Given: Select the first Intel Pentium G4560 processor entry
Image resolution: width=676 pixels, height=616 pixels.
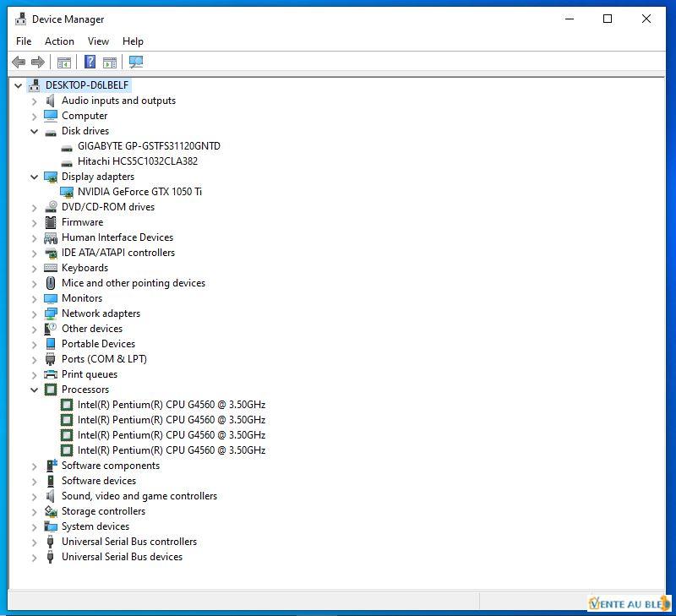Looking at the screenshot, I should point(172,405).
